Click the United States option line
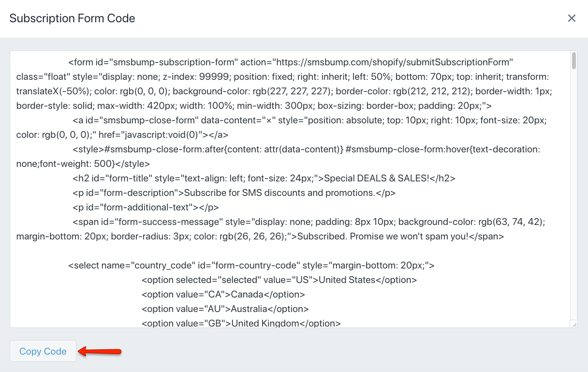 pyautogui.click(x=279, y=280)
